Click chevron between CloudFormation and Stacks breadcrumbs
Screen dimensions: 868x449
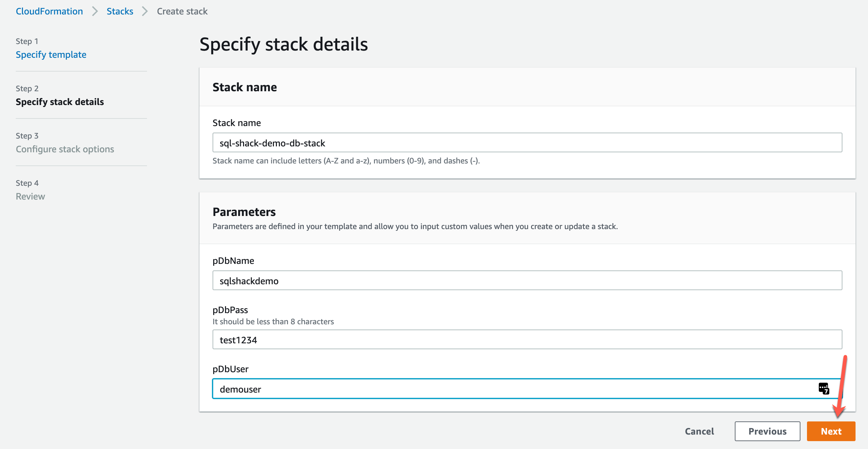95,11
